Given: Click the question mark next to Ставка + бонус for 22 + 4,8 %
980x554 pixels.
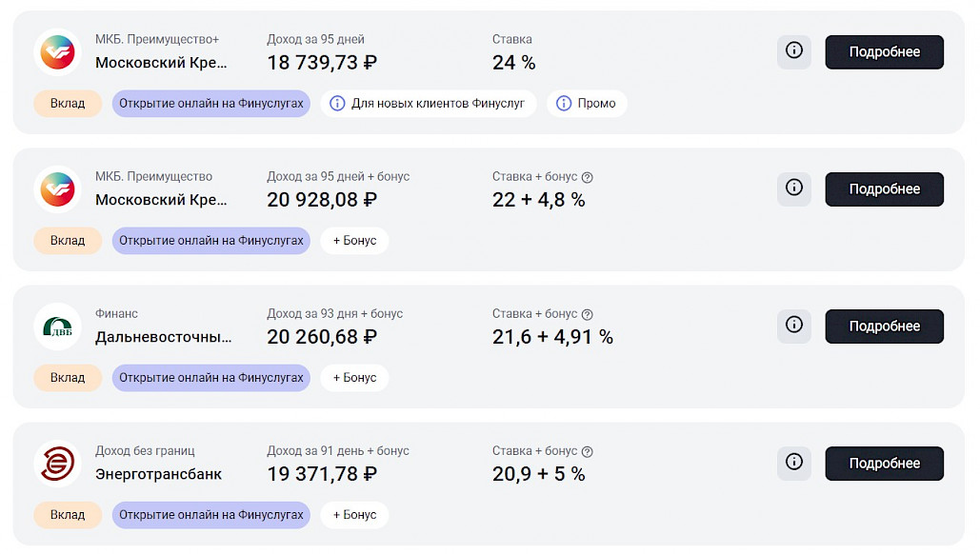Looking at the screenshot, I should [587, 177].
